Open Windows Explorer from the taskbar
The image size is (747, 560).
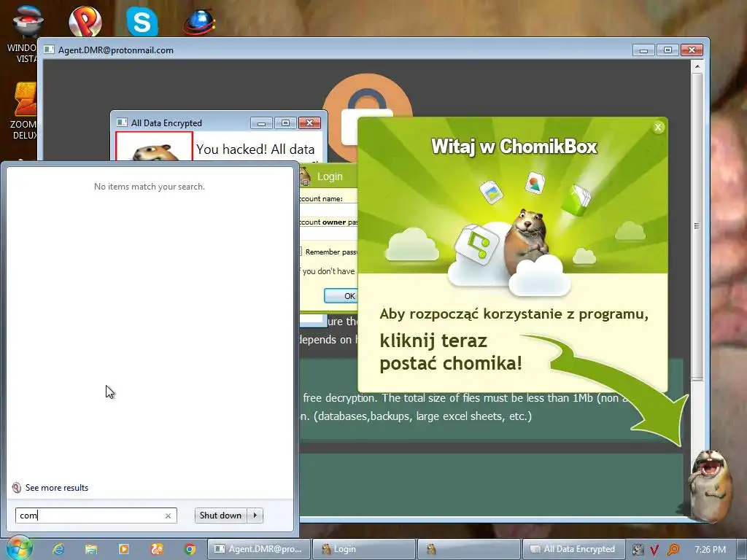[x=91, y=549]
